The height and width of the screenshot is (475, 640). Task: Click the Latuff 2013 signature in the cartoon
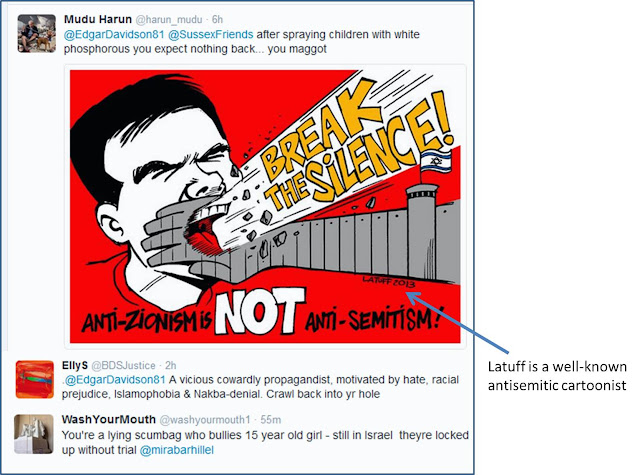tap(389, 281)
